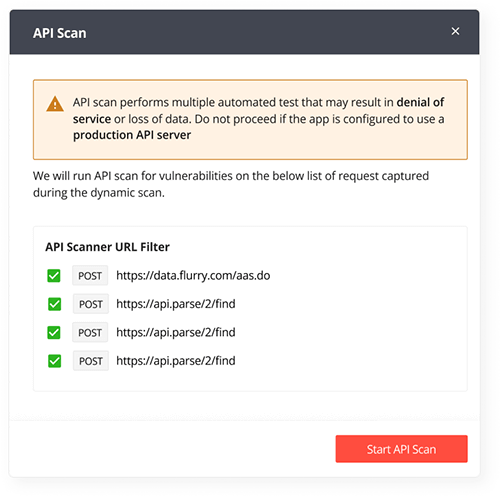
Task: Toggle checkbox for the first api.parse/2/find entry
Action: [x=54, y=304]
